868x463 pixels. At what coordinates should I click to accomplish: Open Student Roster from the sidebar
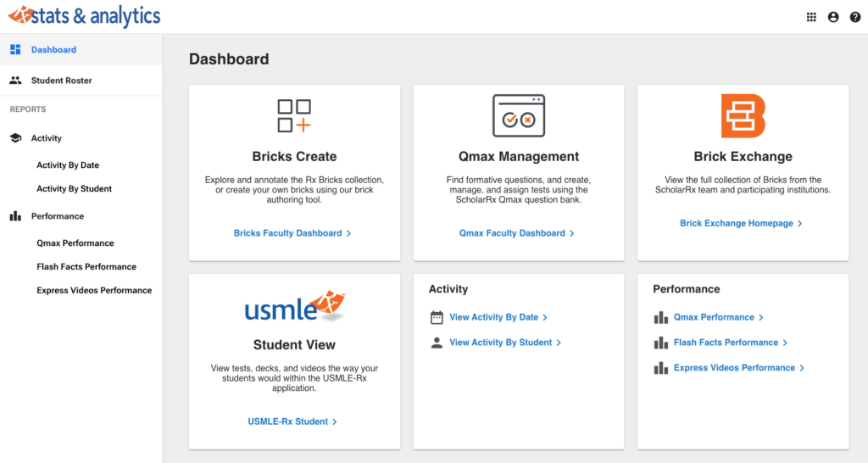pos(61,81)
